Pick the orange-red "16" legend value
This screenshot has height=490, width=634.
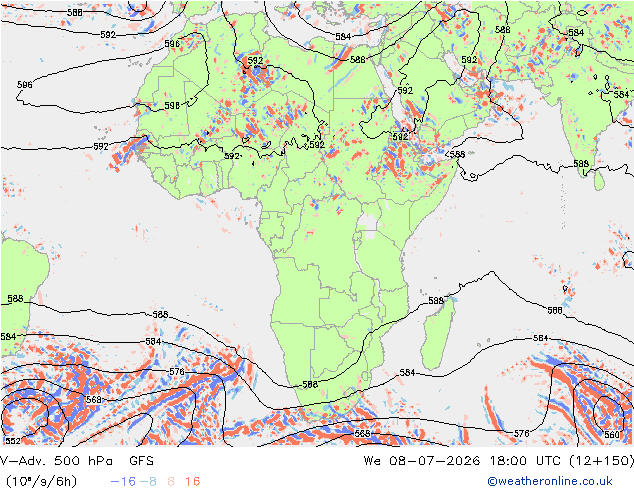click(192, 481)
